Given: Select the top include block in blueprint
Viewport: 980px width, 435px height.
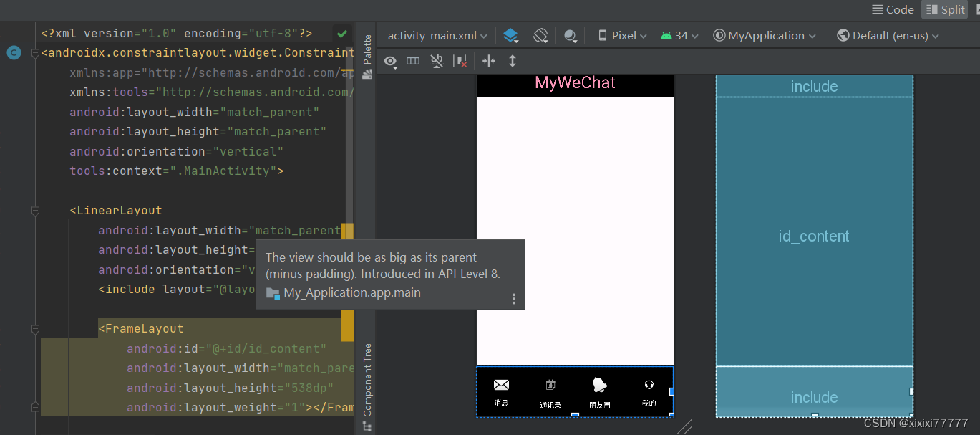Looking at the screenshot, I should coord(815,86).
